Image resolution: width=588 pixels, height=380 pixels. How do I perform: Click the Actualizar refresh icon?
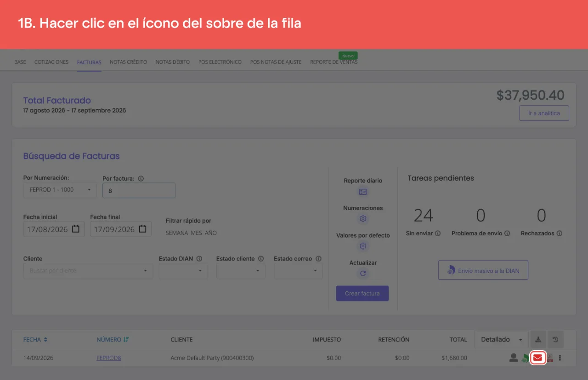click(363, 273)
